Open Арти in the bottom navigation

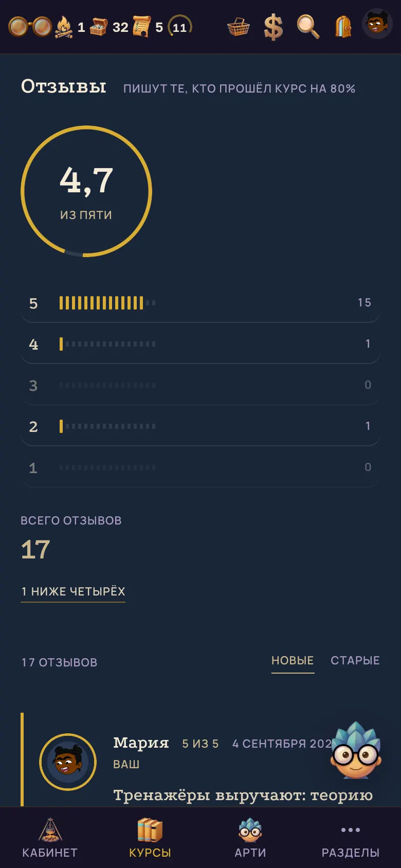pos(250,838)
